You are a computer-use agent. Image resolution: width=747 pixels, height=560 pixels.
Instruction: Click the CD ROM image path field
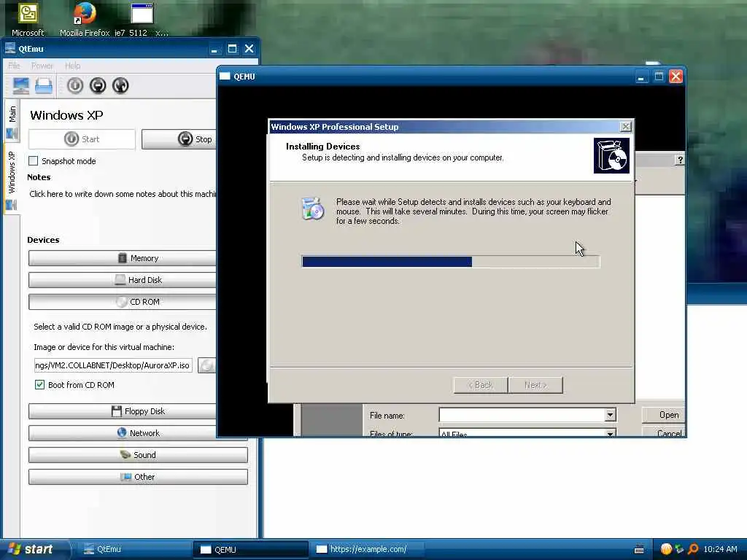[113, 365]
